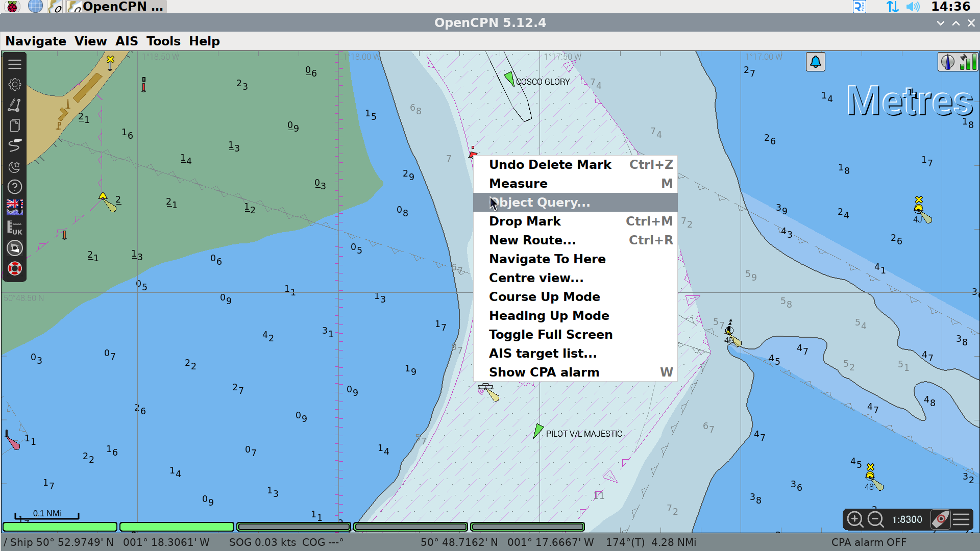Zoom in with the plus magnifier

pyautogui.click(x=855, y=519)
